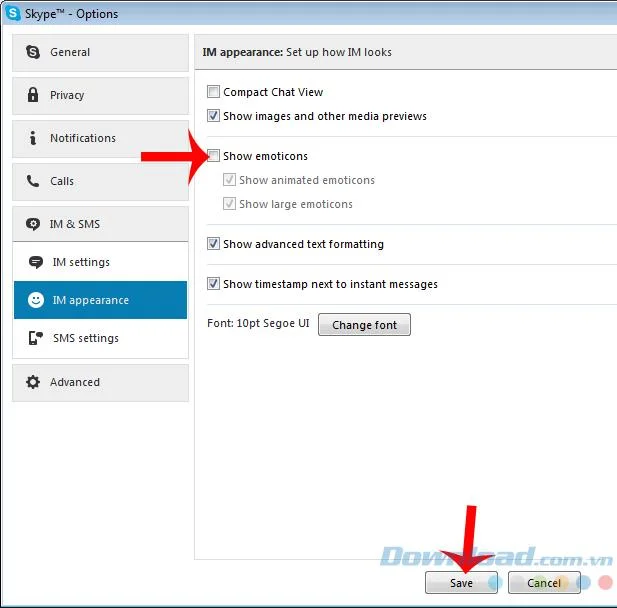Open the General options section
Viewport: 617px width, 608px height.
[x=100, y=53]
